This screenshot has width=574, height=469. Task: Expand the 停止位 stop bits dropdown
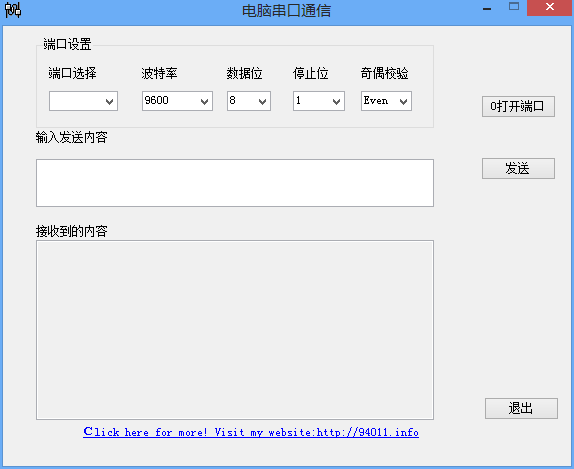319,101
